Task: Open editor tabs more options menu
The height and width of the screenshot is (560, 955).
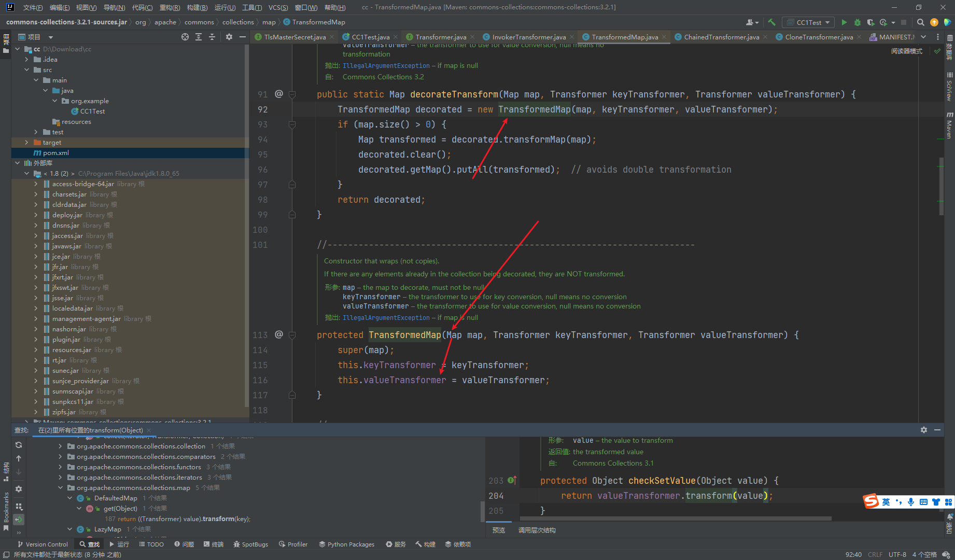Action: 937,37
